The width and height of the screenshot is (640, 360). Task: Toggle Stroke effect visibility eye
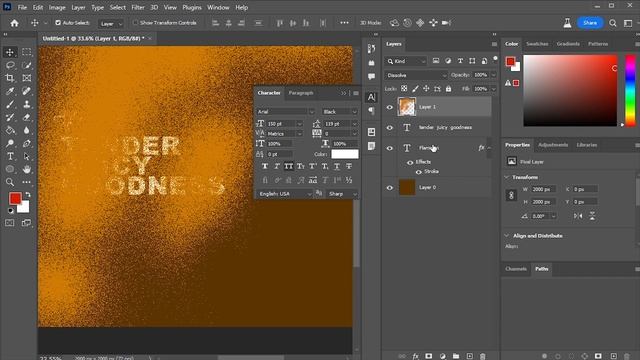(418, 172)
